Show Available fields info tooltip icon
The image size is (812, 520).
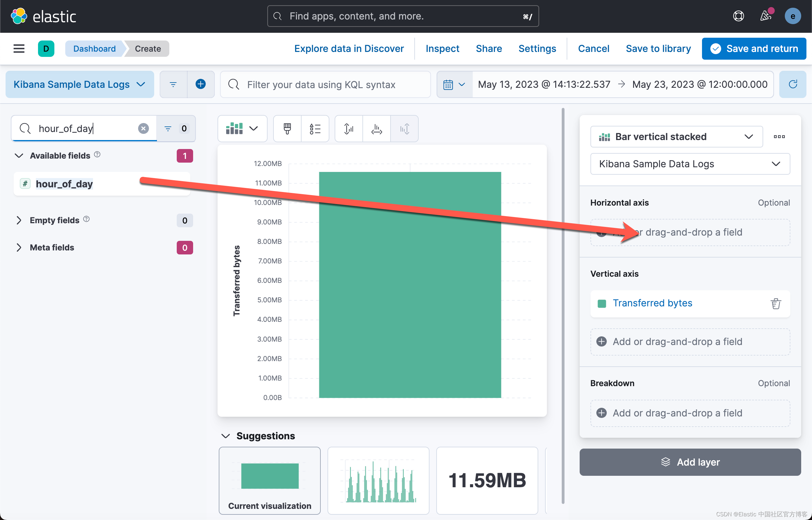97,155
